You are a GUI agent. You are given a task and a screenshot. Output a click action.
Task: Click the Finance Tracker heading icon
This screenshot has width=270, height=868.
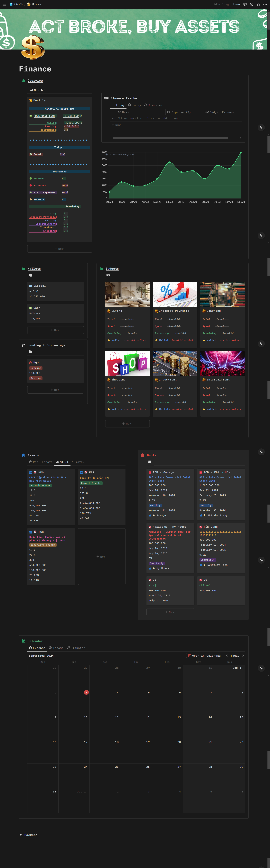[x=107, y=98]
